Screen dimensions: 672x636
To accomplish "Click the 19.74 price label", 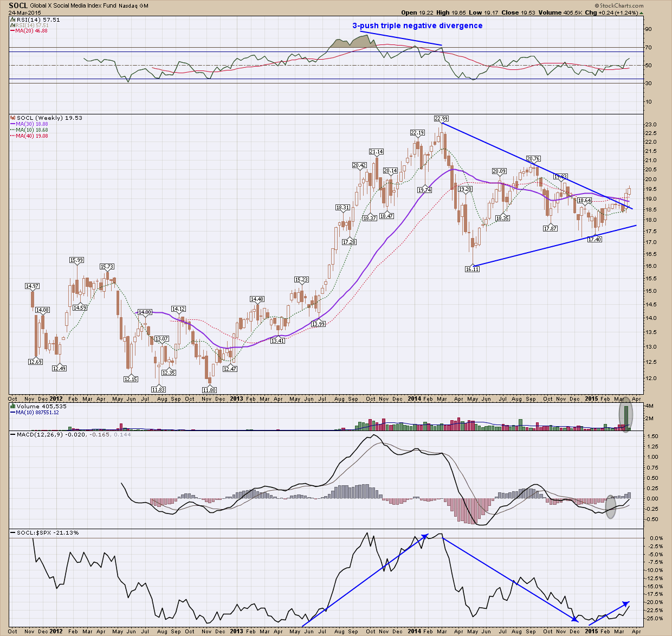I will pos(424,190).
